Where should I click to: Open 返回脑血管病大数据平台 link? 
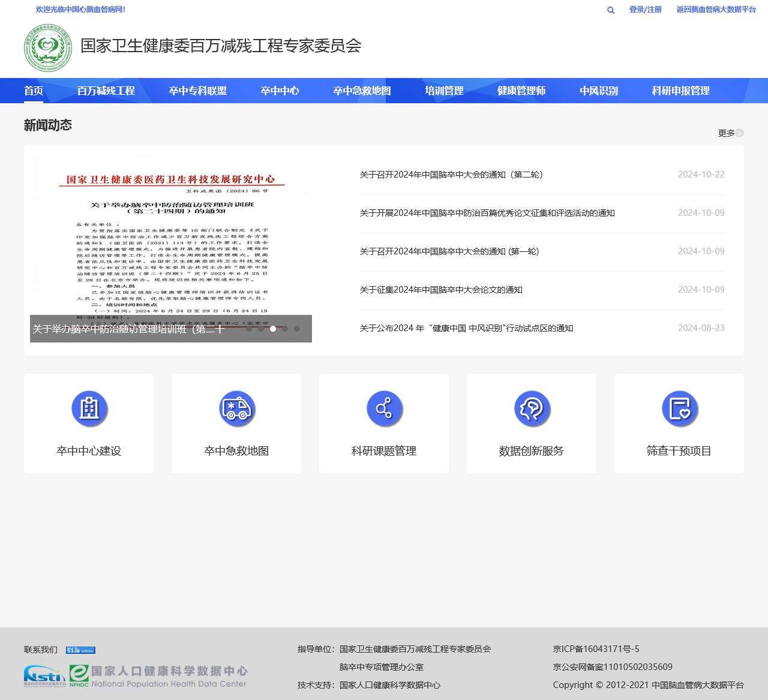[715, 10]
